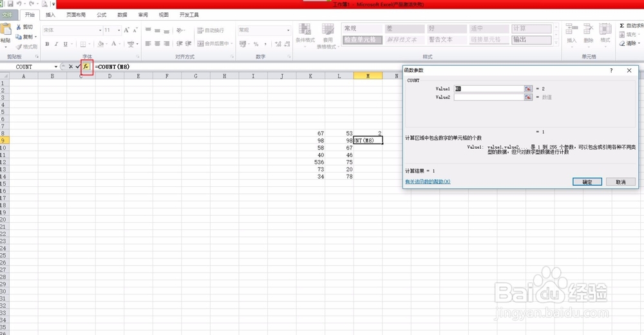644x335 pixels.
Task: Switch to Page Layout (页面布局) tab
Action: (76, 15)
